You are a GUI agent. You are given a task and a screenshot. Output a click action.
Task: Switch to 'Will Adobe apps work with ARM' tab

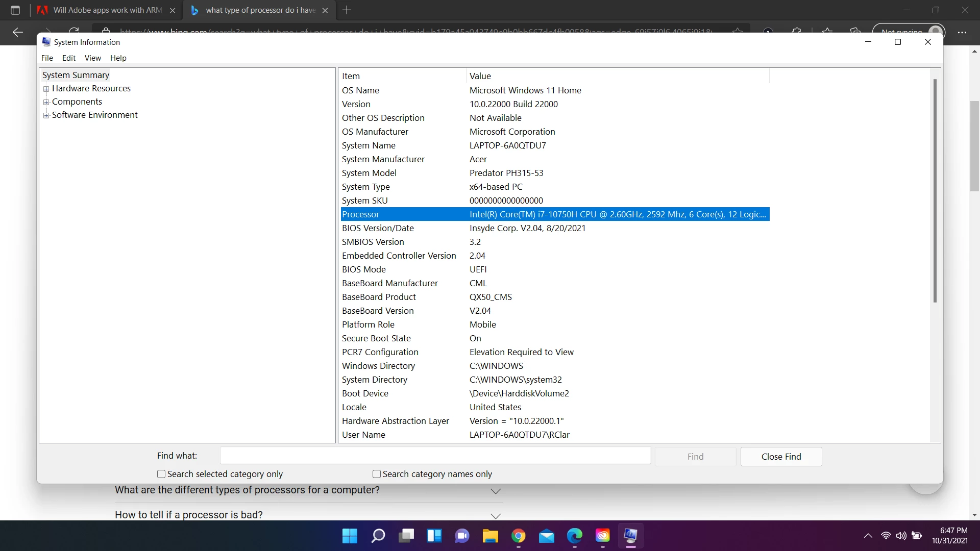pyautogui.click(x=107, y=10)
